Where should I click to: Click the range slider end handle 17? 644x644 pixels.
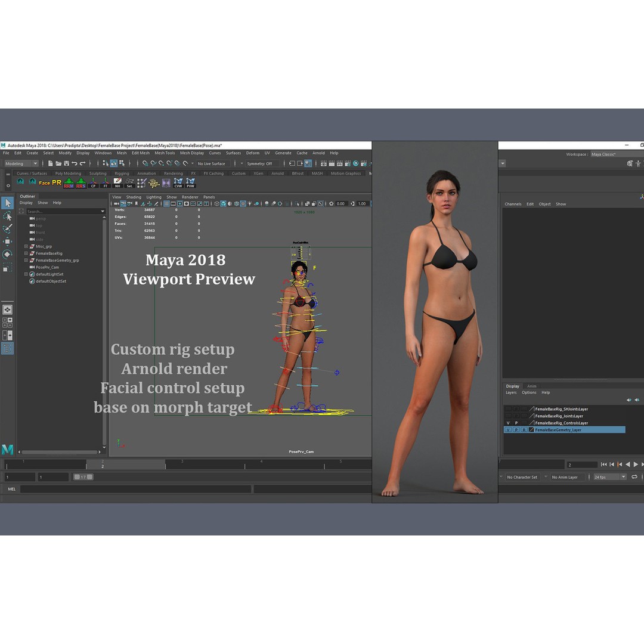pyautogui.click(x=89, y=477)
